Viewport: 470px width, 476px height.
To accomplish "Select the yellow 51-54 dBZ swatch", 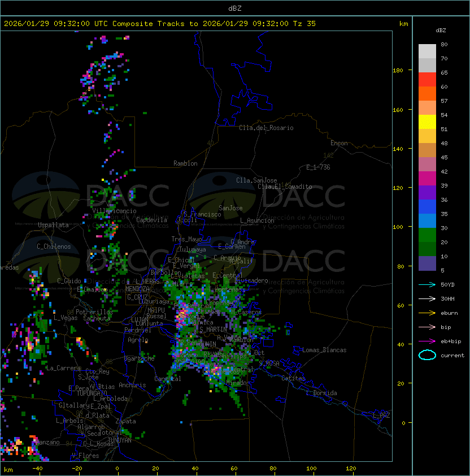I will 427,122.
